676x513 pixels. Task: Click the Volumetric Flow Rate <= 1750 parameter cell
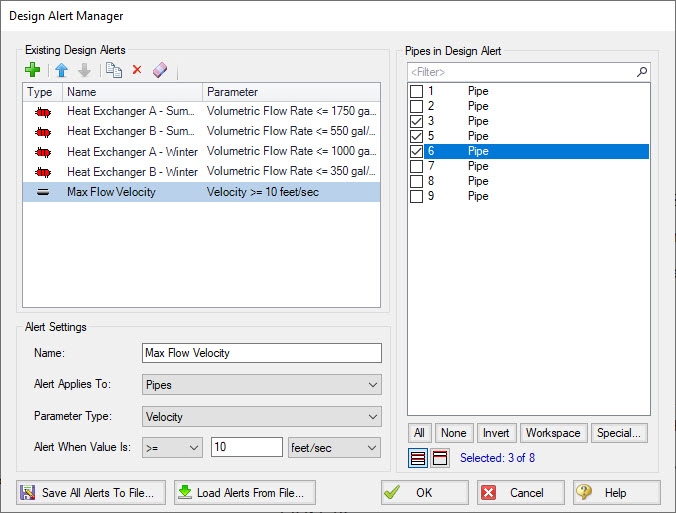click(291, 111)
